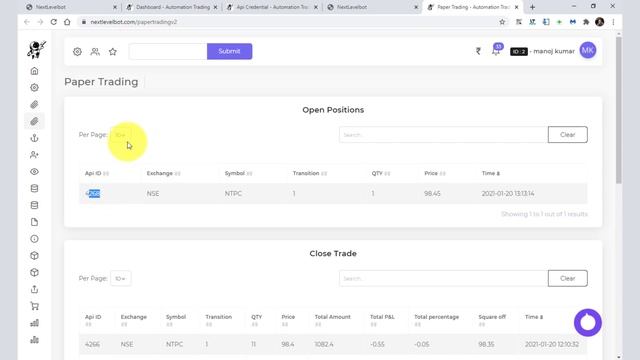Open the lower cube icon in the sidebar

click(34, 272)
